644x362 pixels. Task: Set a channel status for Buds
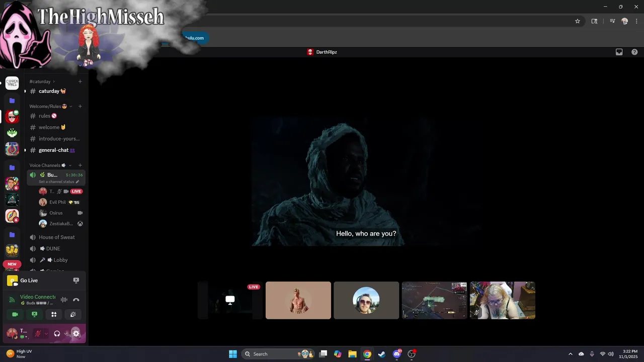point(59,182)
